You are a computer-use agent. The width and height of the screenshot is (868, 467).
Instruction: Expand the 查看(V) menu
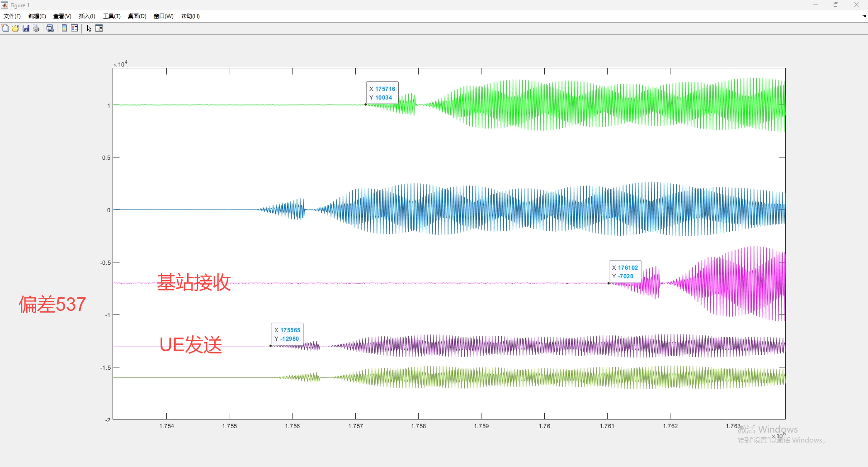point(62,16)
